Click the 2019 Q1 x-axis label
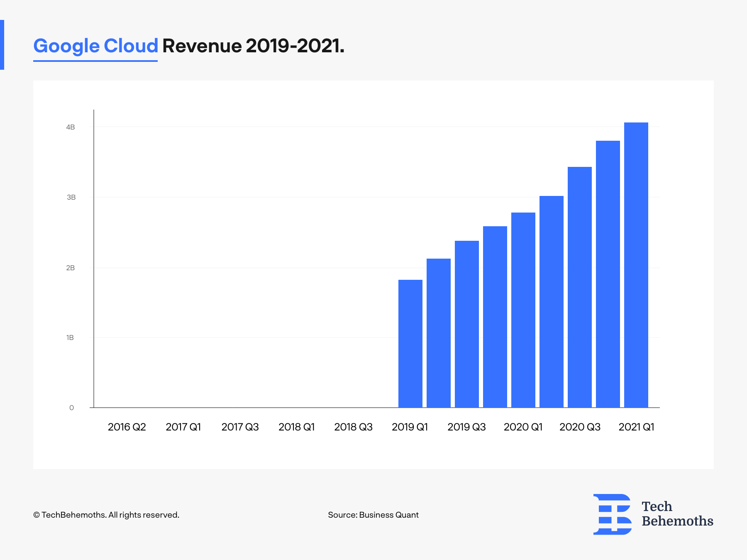The image size is (747, 560). tap(410, 427)
